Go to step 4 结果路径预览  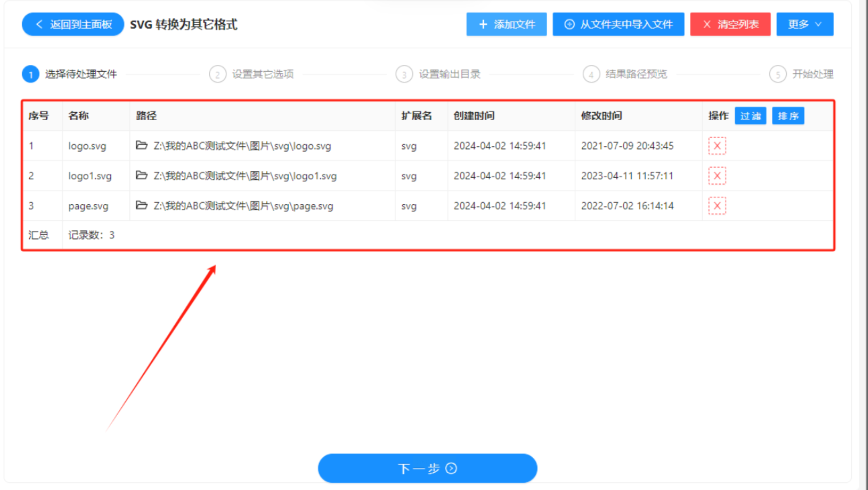click(636, 74)
